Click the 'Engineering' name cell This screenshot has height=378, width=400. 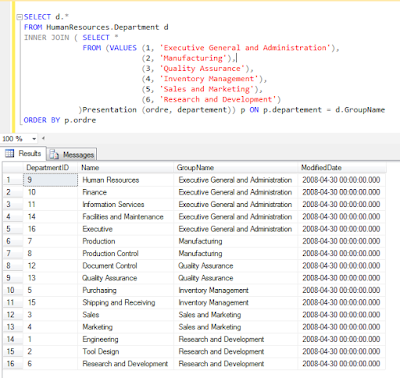coord(126,339)
